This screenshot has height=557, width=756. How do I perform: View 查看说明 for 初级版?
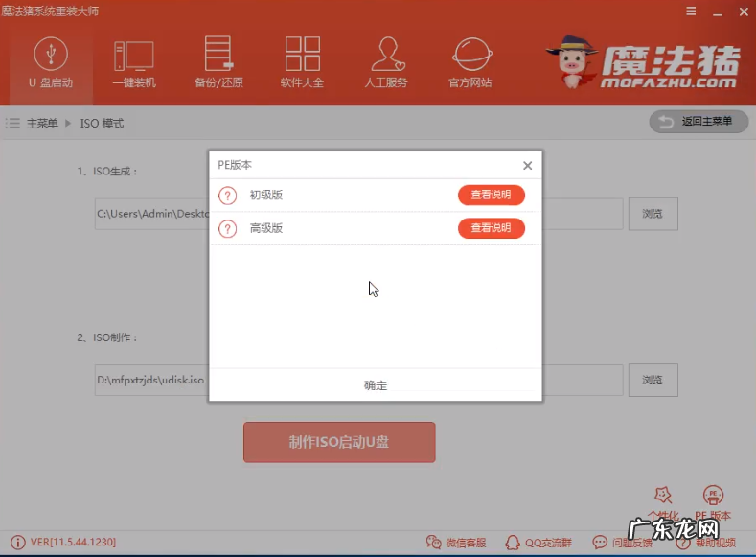click(492, 195)
